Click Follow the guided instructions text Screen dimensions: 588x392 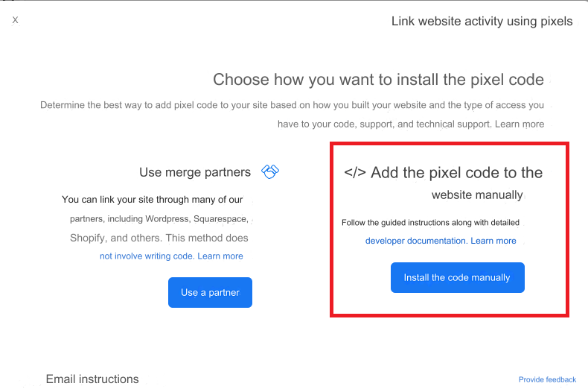tap(430, 223)
